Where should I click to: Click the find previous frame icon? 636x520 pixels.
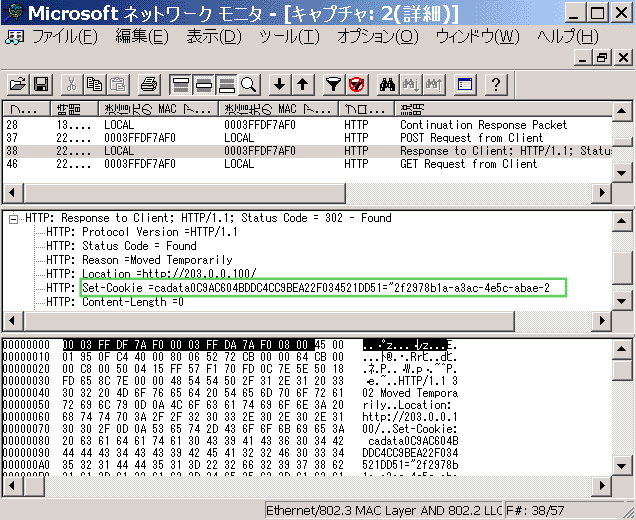434,85
